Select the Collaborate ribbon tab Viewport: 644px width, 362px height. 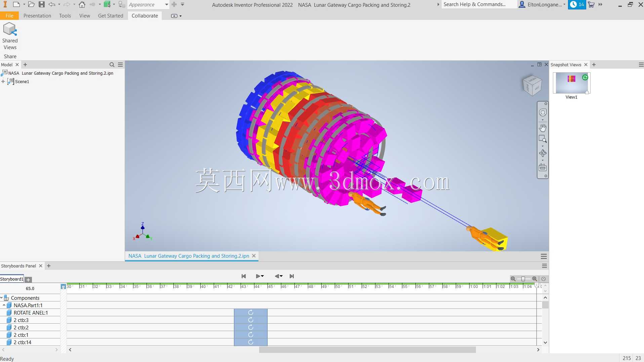(x=145, y=16)
